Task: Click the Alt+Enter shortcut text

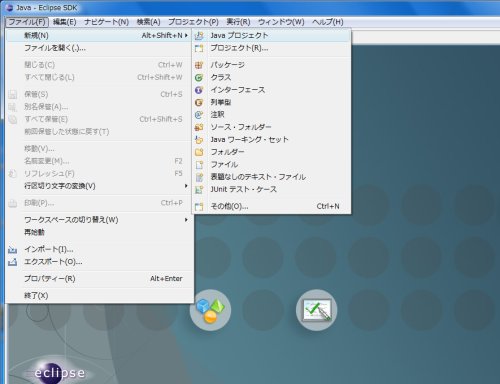Action: 166,279
